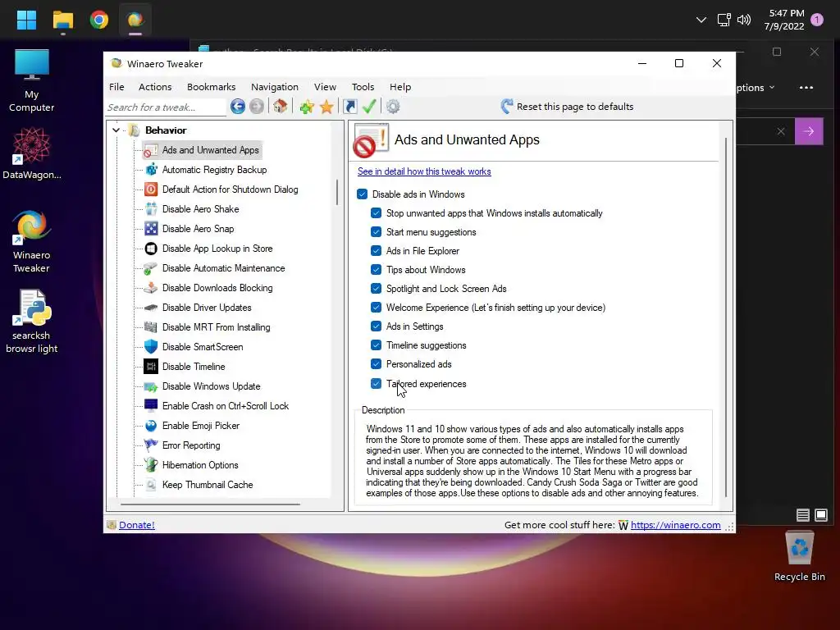Open the Windows Start button
Screen dimensions: 840x630
(26, 21)
